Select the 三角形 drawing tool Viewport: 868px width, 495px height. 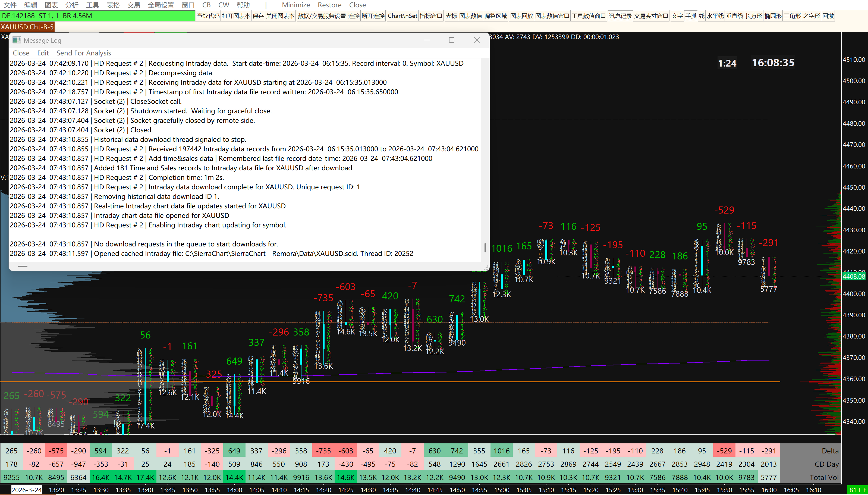pos(792,16)
